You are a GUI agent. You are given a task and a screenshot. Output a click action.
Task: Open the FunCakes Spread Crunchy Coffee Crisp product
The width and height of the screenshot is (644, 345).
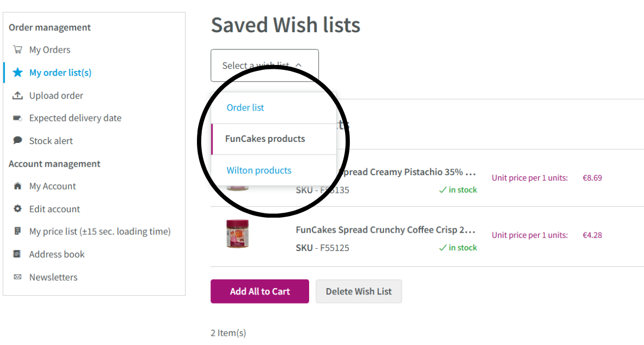[385, 230]
